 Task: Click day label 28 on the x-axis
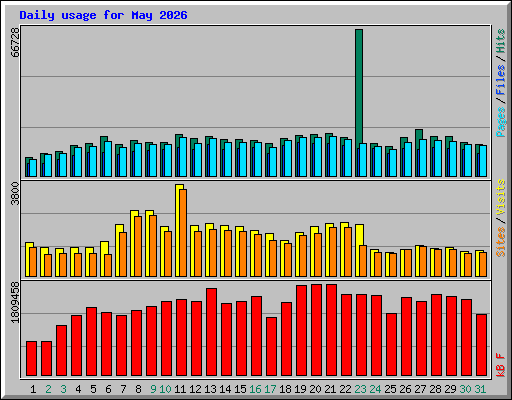[x=435, y=389]
